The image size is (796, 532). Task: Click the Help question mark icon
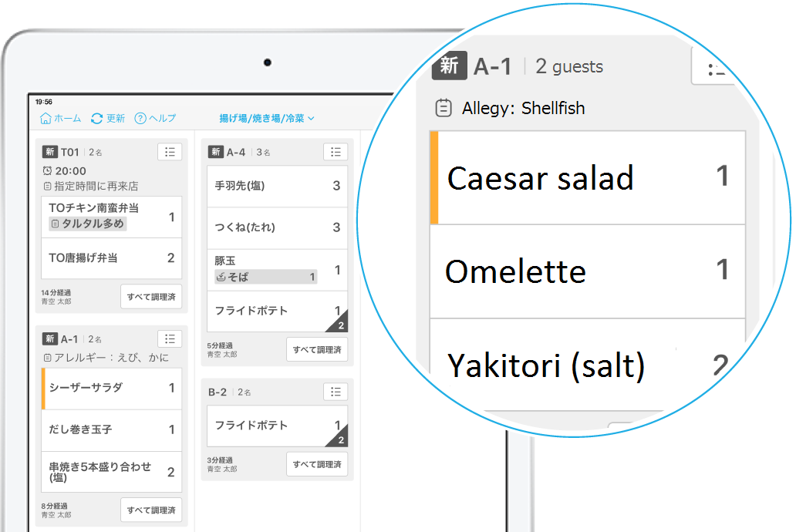click(x=140, y=119)
